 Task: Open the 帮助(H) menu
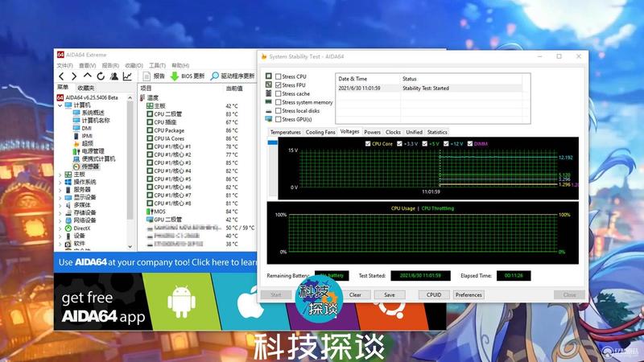point(180,66)
